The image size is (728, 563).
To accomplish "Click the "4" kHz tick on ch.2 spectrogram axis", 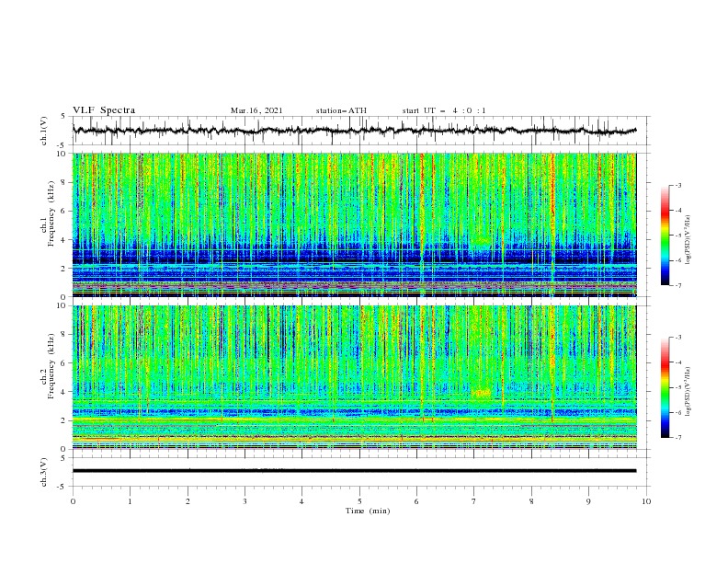I will coord(64,392).
